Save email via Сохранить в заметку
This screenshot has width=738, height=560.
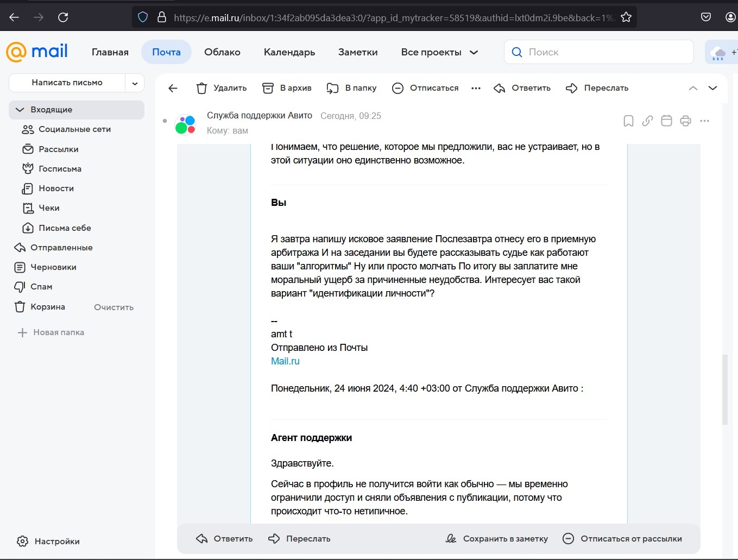[x=497, y=539]
